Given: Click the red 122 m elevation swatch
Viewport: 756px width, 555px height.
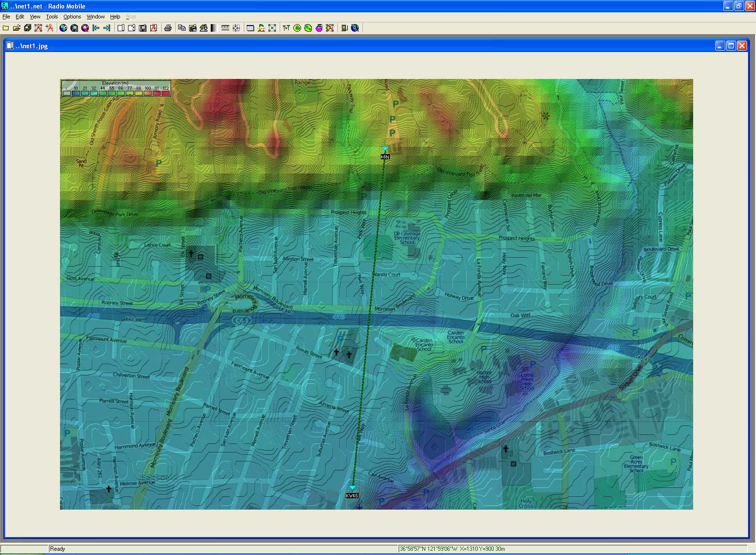Looking at the screenshot, I should click(165, 93).
